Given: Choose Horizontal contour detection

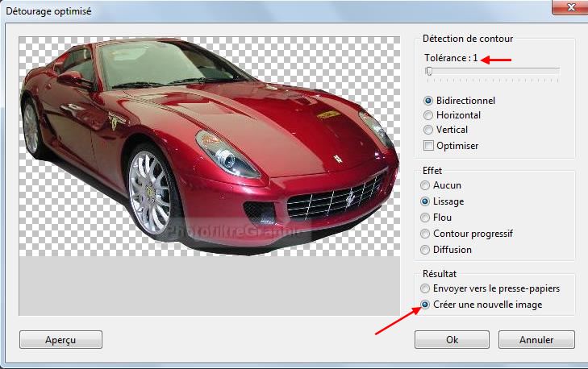Looking at the screenshot, I should click(x=428, y=115).
